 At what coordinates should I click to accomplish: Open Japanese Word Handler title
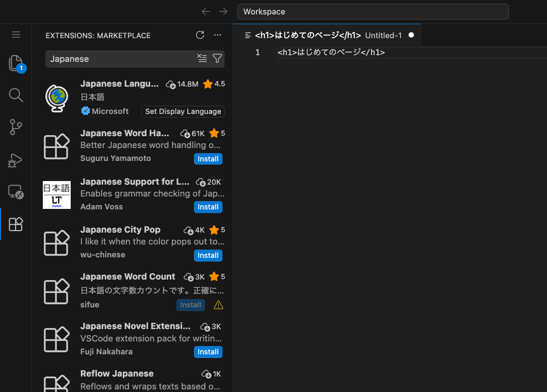124,133
